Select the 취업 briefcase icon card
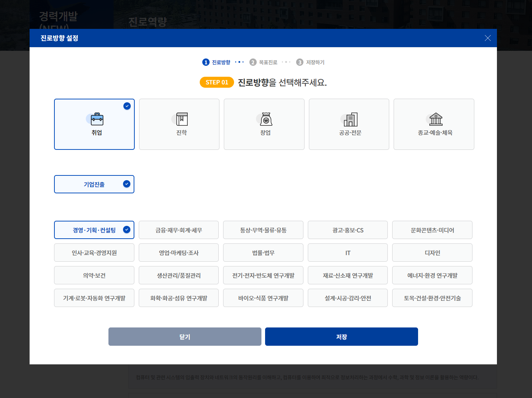The image size is (532, 398). click(x=94, y=124)
